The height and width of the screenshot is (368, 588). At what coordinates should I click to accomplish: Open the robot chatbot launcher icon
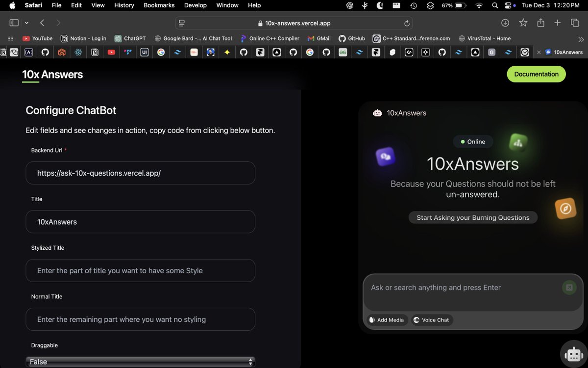[x=573, y=354]
